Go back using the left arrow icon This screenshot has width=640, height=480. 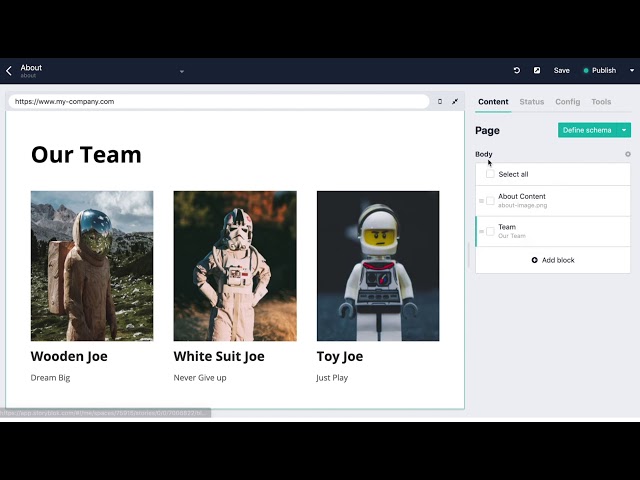coord(9,71)
